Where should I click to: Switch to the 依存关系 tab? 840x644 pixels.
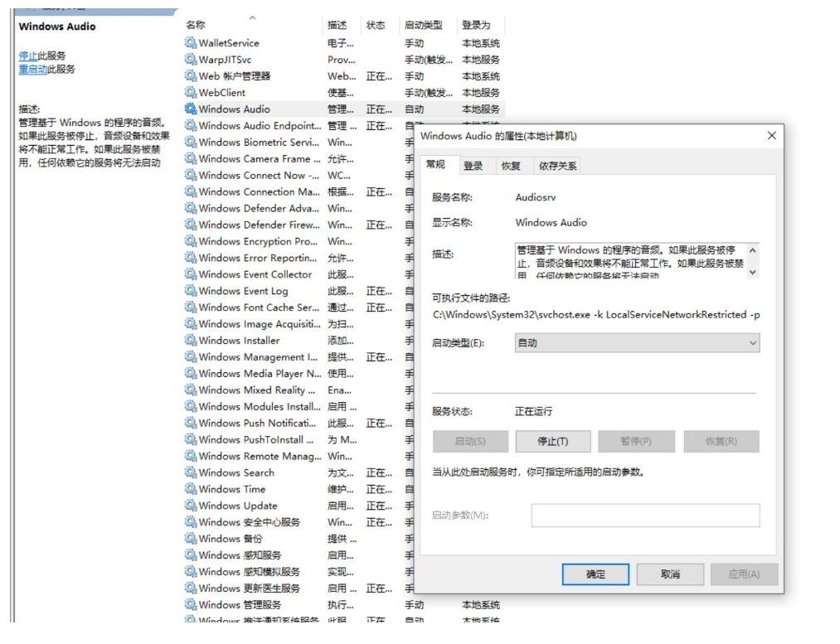pyautogui.click(x=557, y=166)
